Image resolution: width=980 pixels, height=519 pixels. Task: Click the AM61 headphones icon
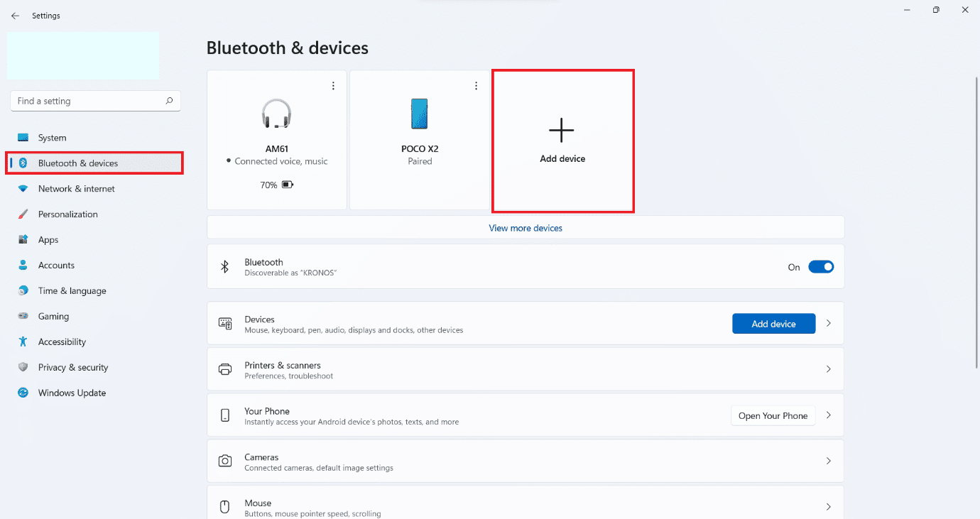(x=276, y=114)
